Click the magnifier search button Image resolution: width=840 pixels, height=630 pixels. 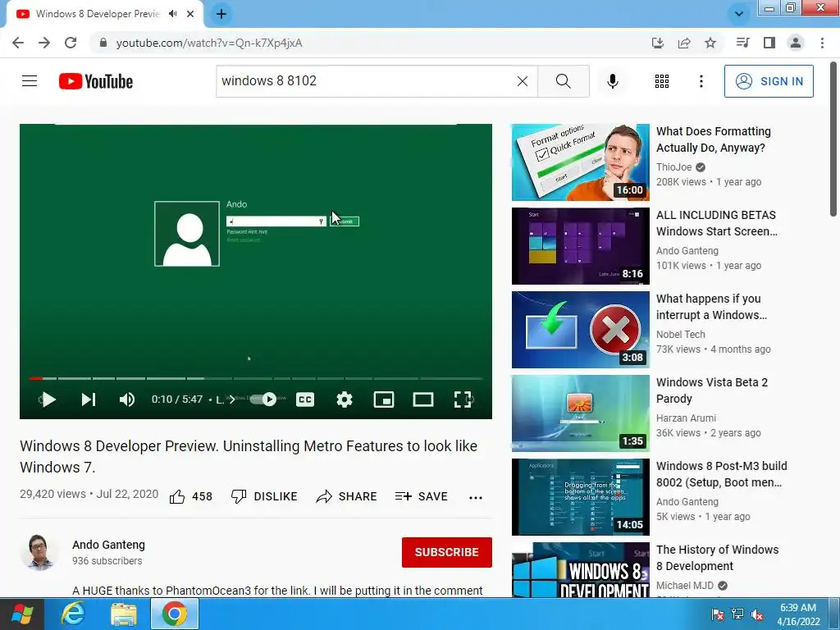pyautogui.click(x=563, y=81)
